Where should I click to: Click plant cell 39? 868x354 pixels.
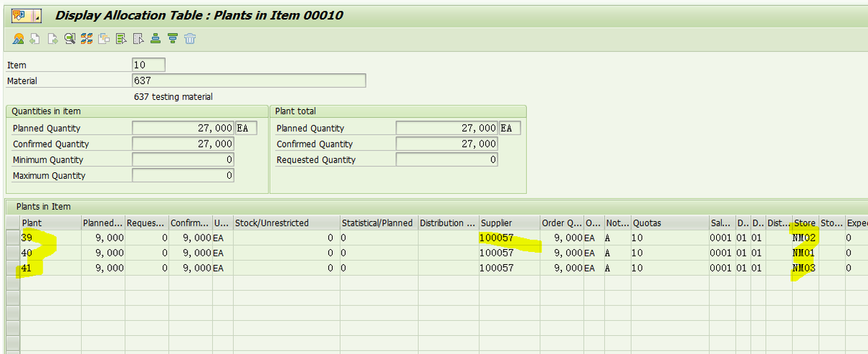pyautogui.click(x=50, y=237)
